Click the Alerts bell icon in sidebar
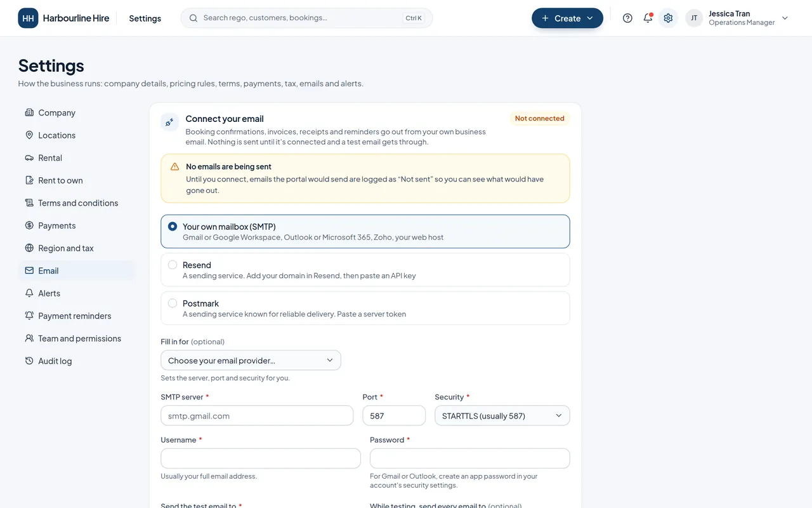 [29, 293]
